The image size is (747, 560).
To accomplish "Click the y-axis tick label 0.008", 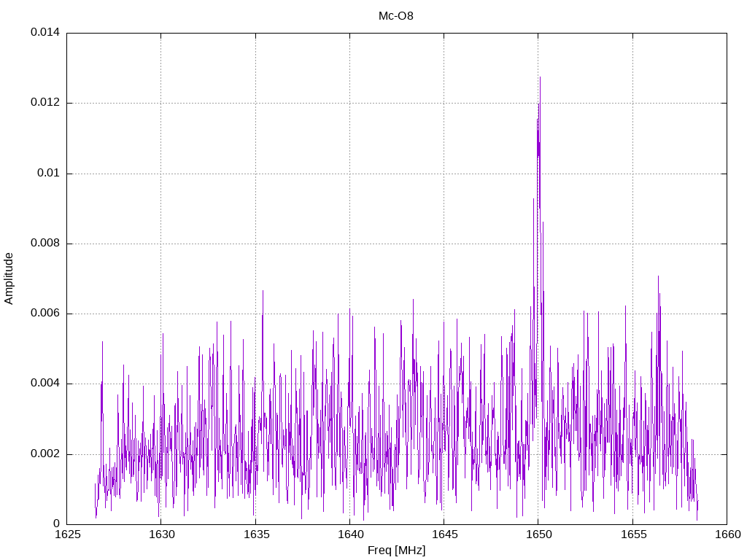I will pyautogui.click(x=45, y=244).
